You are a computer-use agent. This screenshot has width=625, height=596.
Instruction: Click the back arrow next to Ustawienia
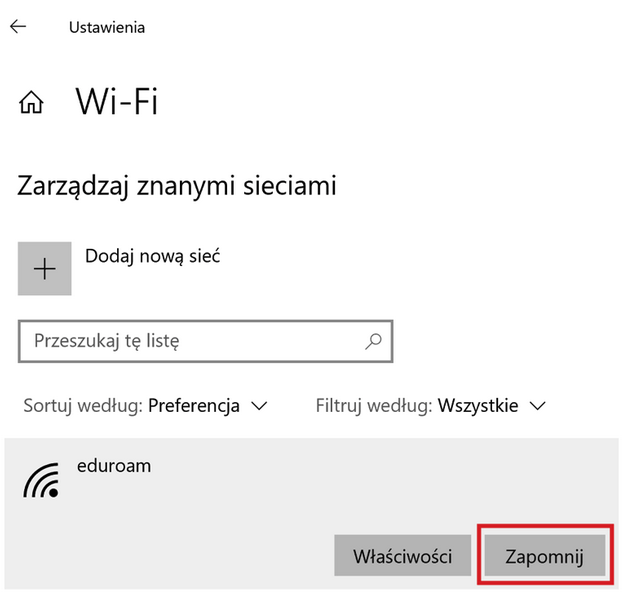(18, 27)
